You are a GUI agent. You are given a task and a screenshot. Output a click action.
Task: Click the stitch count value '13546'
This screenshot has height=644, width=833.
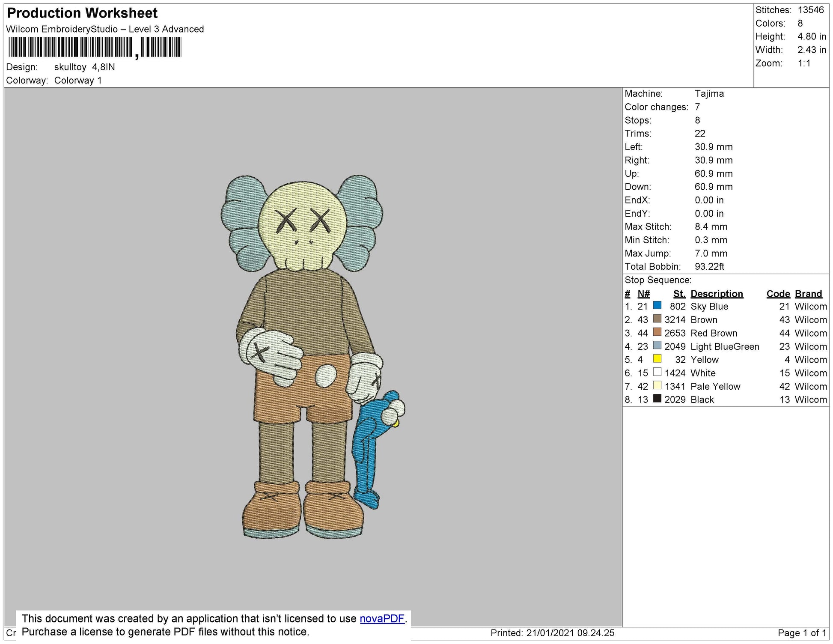[811, 10]
